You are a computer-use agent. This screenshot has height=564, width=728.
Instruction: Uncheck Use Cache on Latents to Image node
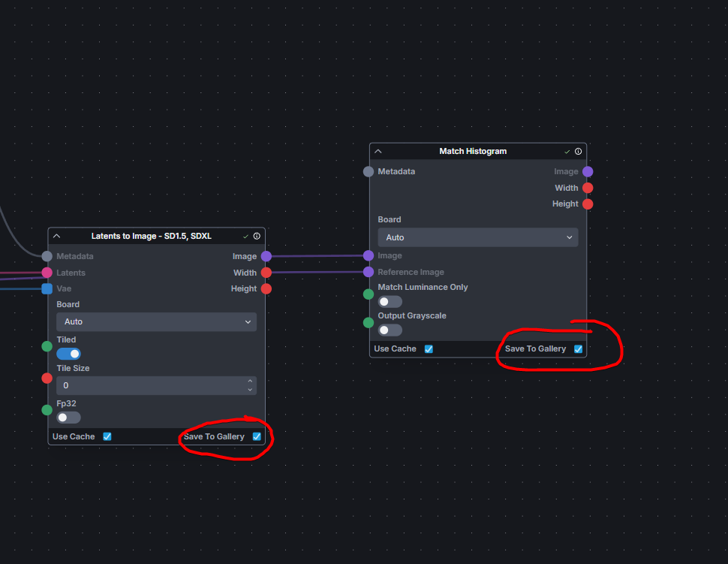[x=107, y=436]
